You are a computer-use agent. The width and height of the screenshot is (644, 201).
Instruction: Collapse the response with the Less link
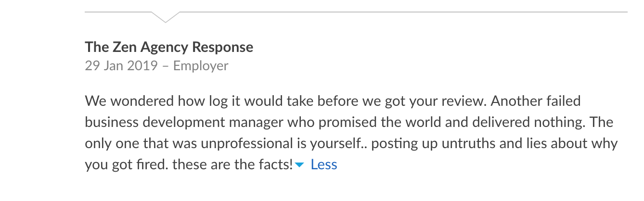324,165
